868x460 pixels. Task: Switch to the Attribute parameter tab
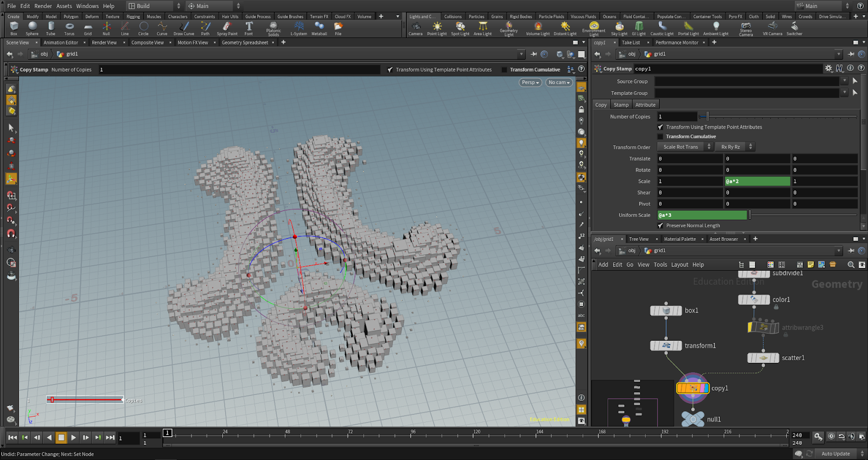[646, 105]
